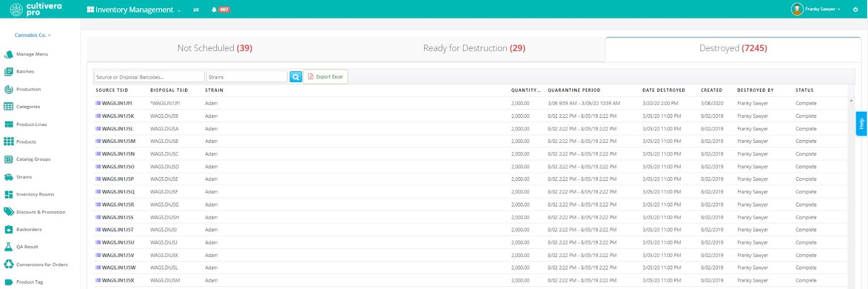Sort by the Status column header
The width and height of the screenshot is (868, 289).
(x=805, y=90)
